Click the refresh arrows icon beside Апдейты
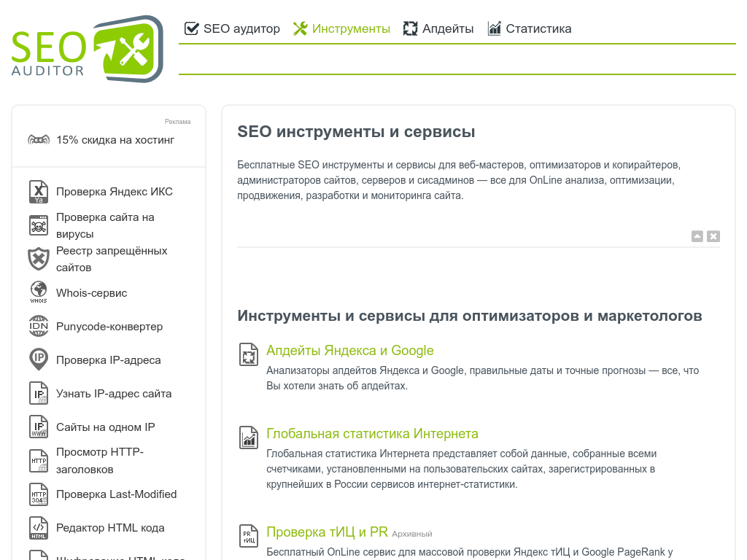The width and height of the screenshot is (747, 560). [x=410, y=28]
